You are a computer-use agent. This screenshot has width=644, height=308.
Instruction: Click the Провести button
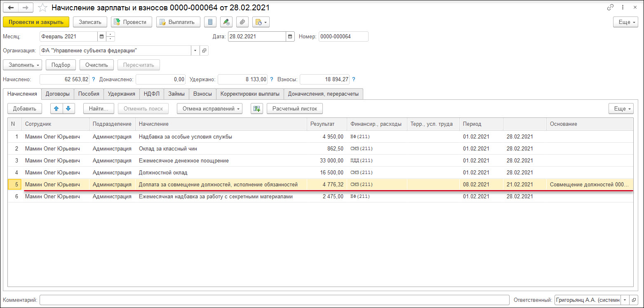132,22
